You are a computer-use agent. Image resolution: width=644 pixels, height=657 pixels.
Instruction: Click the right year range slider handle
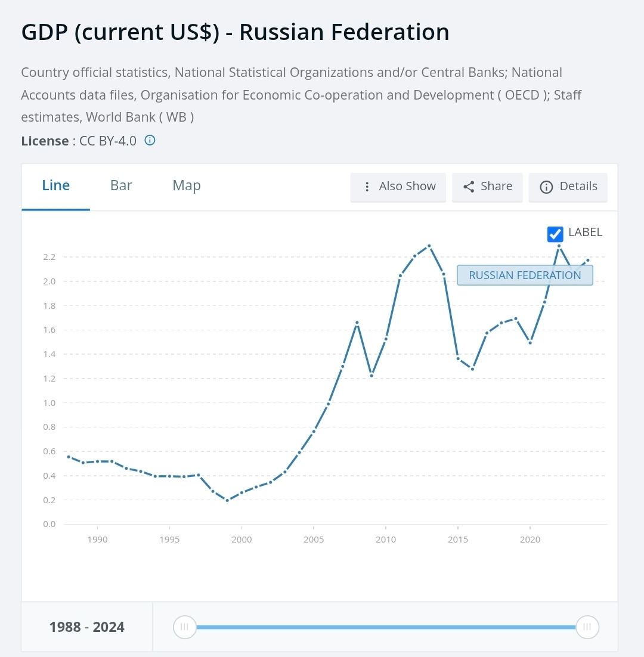tap(587, 627)
